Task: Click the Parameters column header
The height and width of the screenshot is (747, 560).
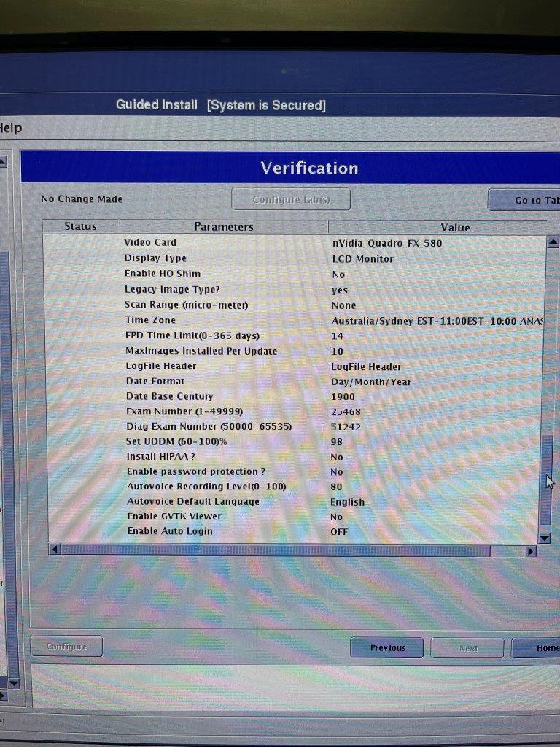Action: [x=223, y=227]
